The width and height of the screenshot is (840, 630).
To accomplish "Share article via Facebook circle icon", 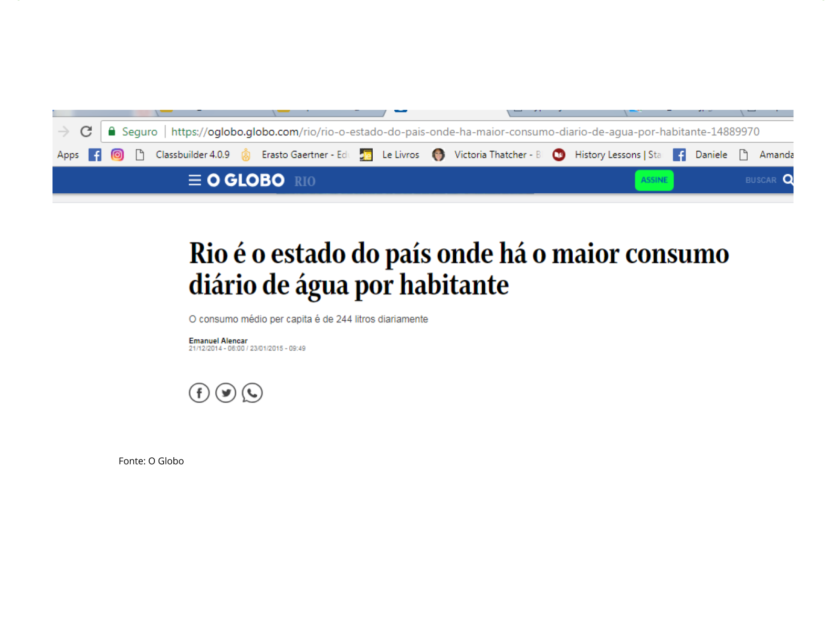I will 199,393.
